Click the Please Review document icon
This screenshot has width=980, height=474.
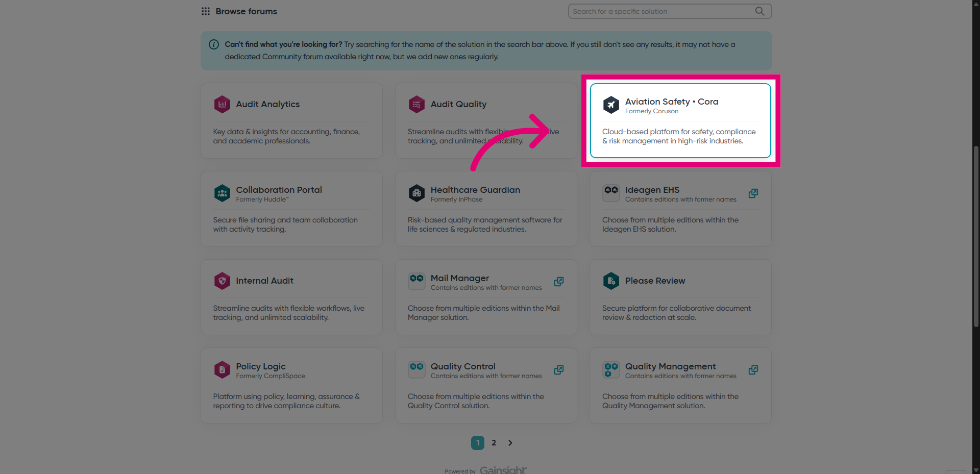coord(611,281)
